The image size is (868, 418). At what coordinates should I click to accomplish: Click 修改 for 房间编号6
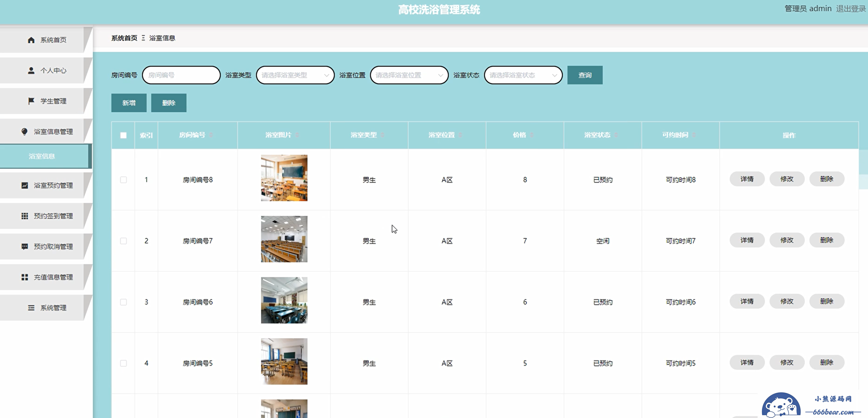pyautogui.click(x=787, y=301)
